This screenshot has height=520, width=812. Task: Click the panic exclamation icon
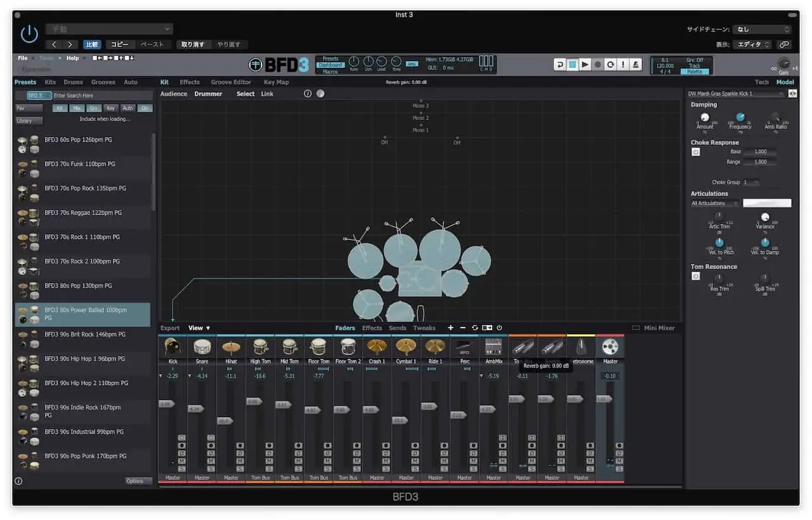click(x=623, y=64)
